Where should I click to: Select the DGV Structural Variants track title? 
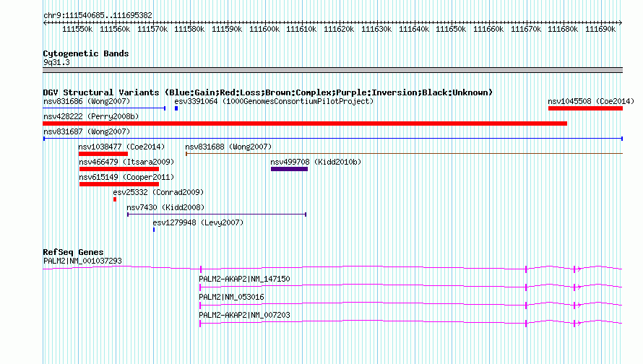pos(267,92)
